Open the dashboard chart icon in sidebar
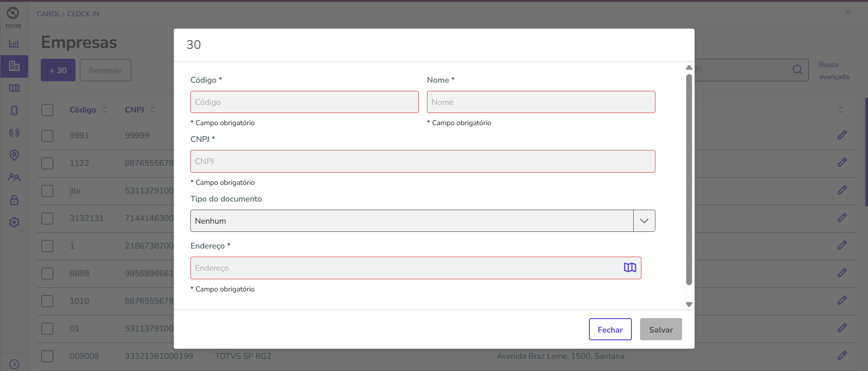868x371 pixels. pos(14,43)
